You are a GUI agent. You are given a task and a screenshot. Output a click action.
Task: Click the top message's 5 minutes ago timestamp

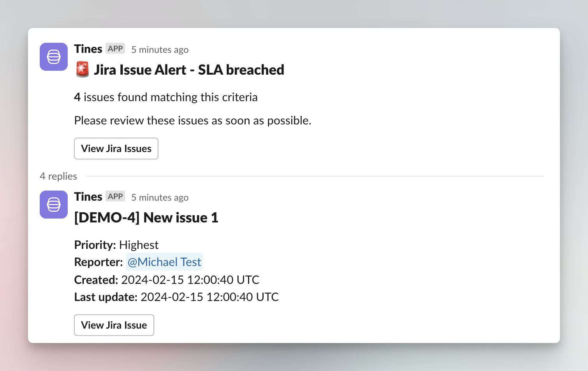(x=160, y=50)
